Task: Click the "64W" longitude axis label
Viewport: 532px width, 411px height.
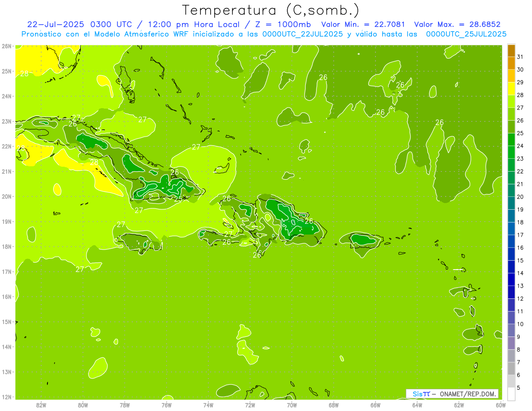Action: click(x=417, y=405)
